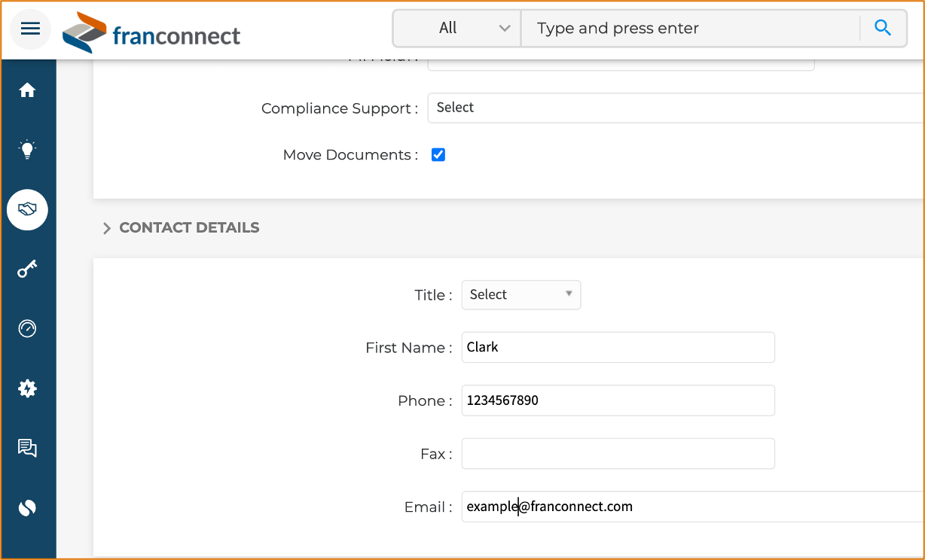Click the Phone label
The image size is (925, 560).
425,401
